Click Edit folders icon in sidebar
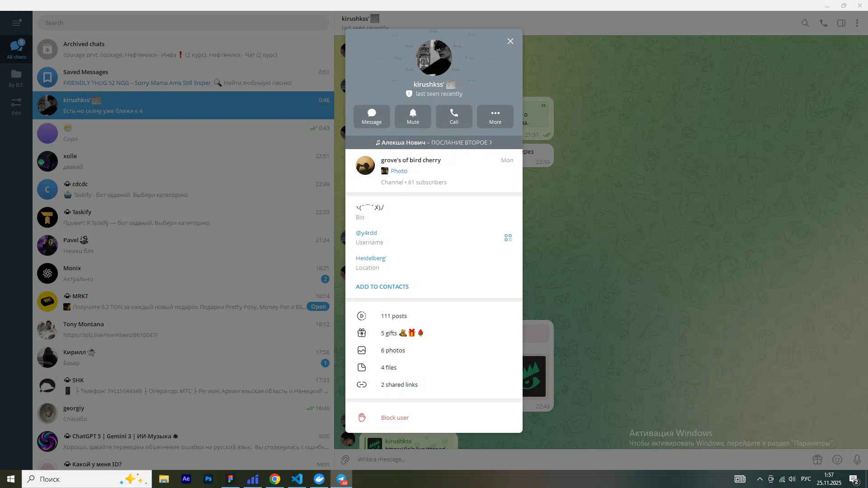The image size is (868, 488). (16, 106)
